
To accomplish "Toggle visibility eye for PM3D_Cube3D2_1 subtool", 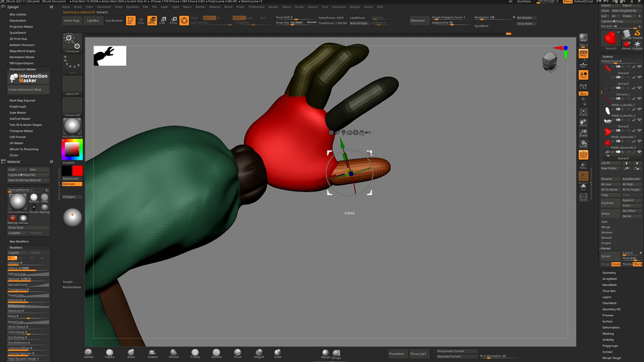I will click(x=640, y=99).
